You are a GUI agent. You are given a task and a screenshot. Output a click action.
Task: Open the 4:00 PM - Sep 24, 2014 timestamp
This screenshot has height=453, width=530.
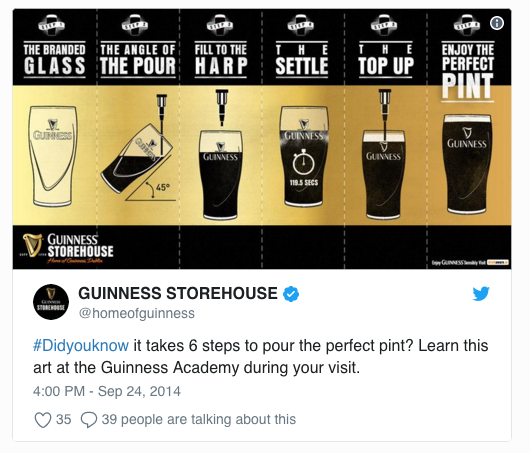coord(107,391)
